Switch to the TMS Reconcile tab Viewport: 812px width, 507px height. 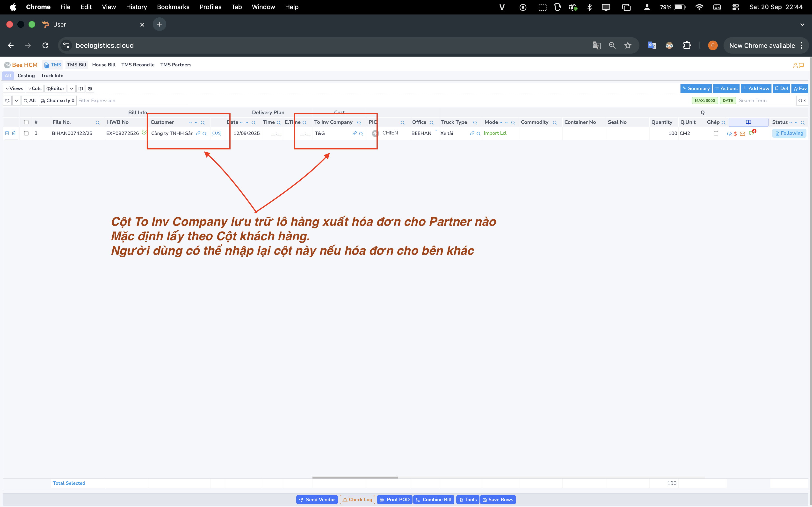pos(138,65)
